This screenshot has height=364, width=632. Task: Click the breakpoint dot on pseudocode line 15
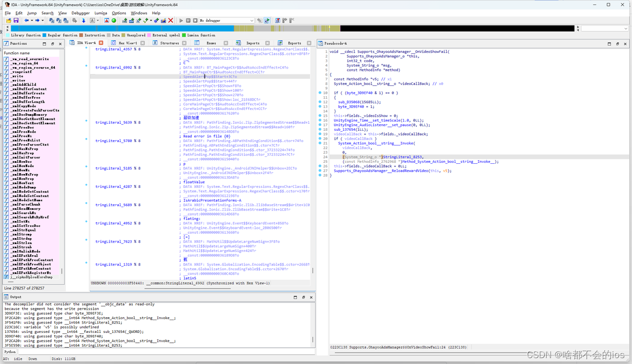pyautogui.click(x=319, y=116)
